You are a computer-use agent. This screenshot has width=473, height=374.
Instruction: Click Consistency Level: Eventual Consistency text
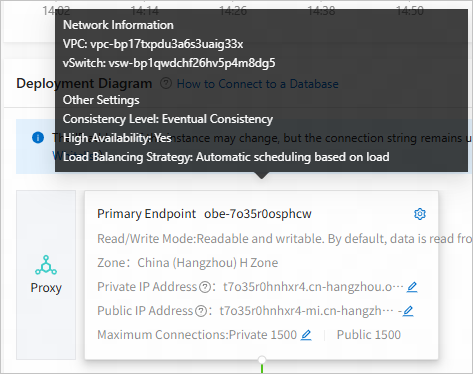coord(168,119)
